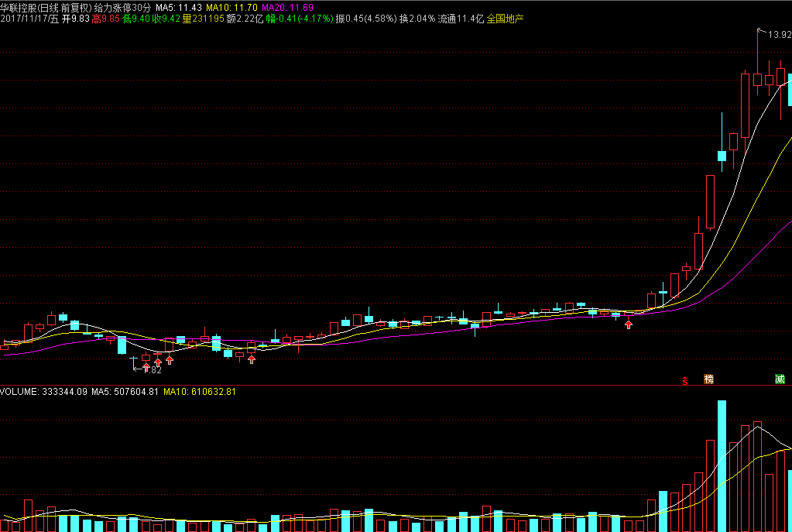792x532 pixels.
Task: Click the red arrow signal below the MA lines near the breakout
Action: 629,324
